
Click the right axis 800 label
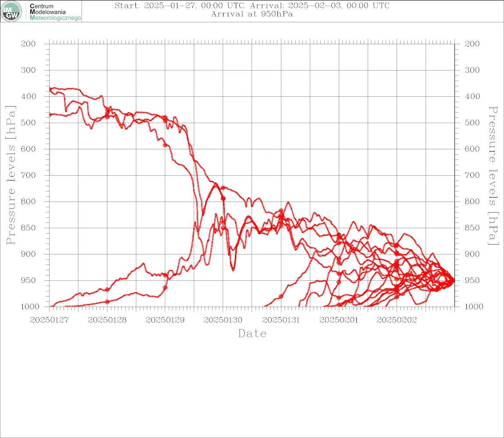click(x=472, y=201)
